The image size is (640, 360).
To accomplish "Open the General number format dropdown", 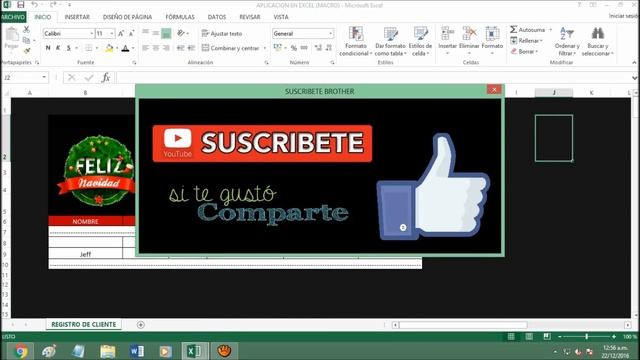I will point(330,33).
